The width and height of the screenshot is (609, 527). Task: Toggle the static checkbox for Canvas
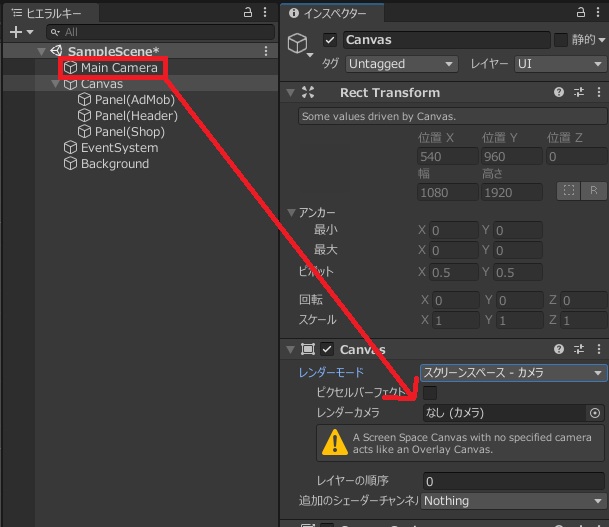tap(561, 40)
